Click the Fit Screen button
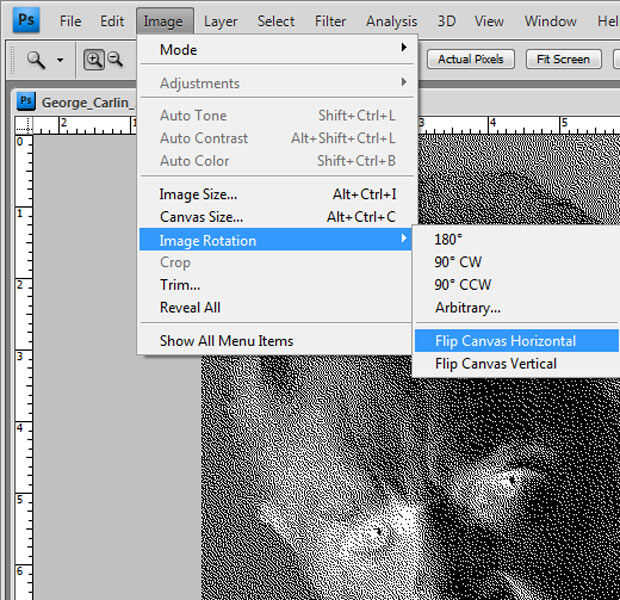The image size is (620, 600). 563,59
